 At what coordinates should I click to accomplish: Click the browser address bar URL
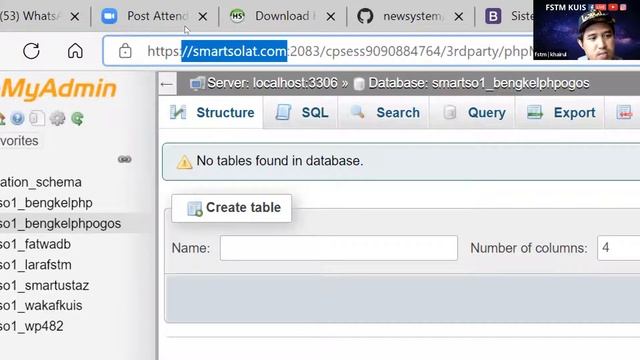[339, 51]
